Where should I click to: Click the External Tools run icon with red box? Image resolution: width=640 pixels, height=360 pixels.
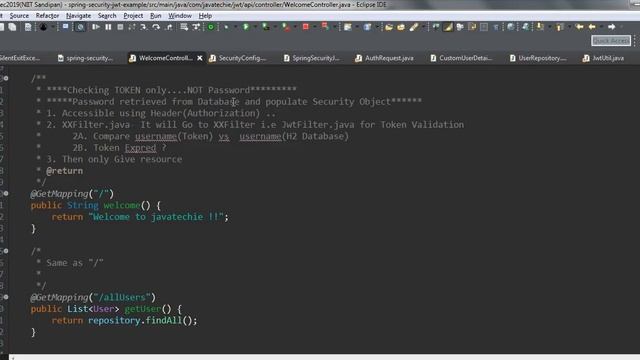pos(286,27)
